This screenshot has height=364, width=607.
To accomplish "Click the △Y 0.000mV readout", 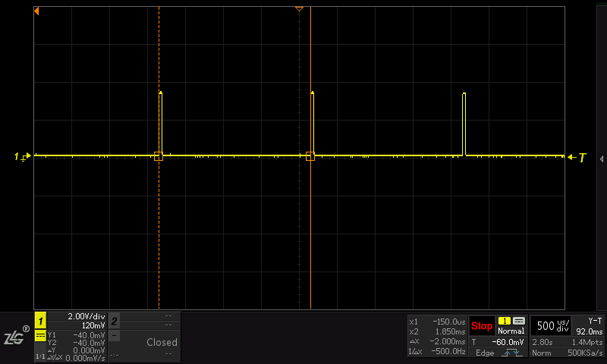I will click(77, 350).
